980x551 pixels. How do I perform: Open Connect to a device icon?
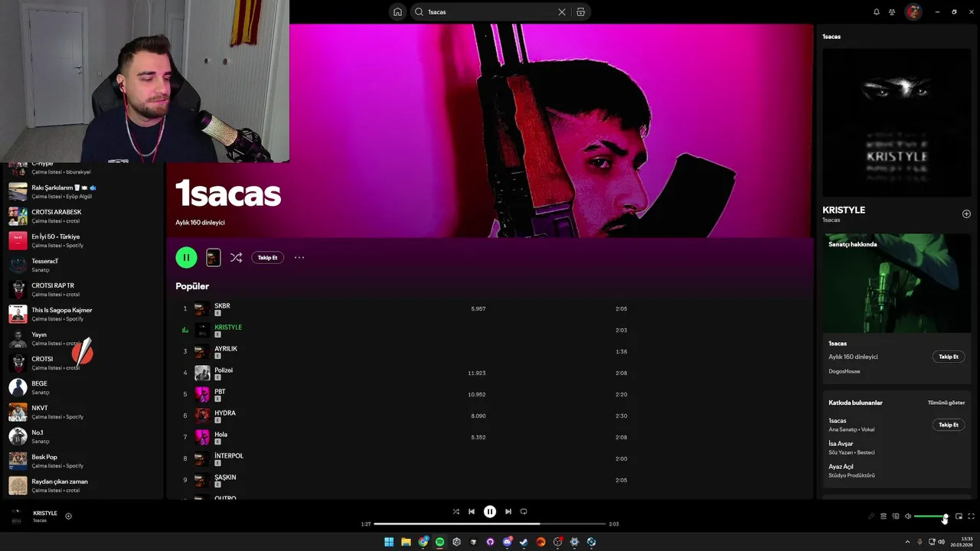[x=896, y=516]
